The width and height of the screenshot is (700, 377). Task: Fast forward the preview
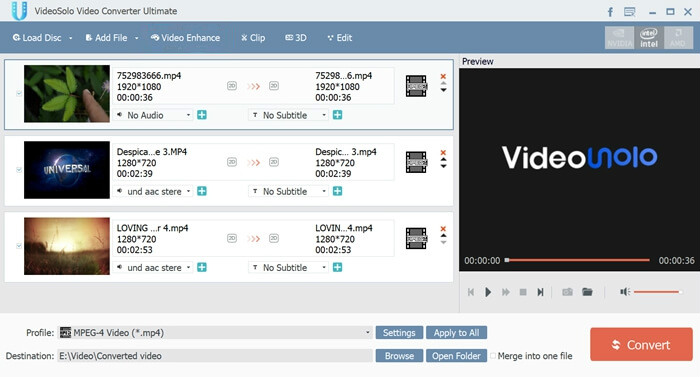505,292
